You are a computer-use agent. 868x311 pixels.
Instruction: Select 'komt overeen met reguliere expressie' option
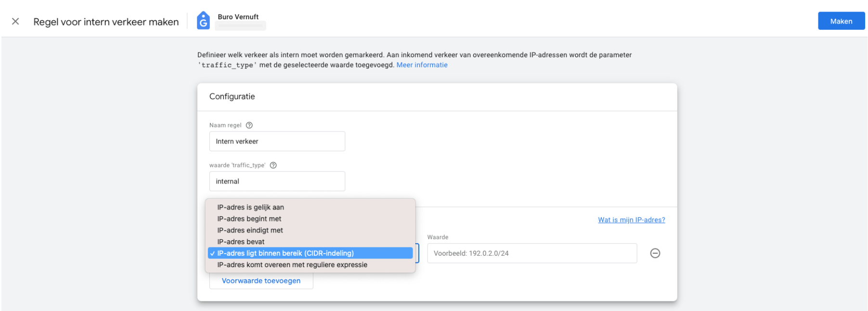[x=292, y=265]
